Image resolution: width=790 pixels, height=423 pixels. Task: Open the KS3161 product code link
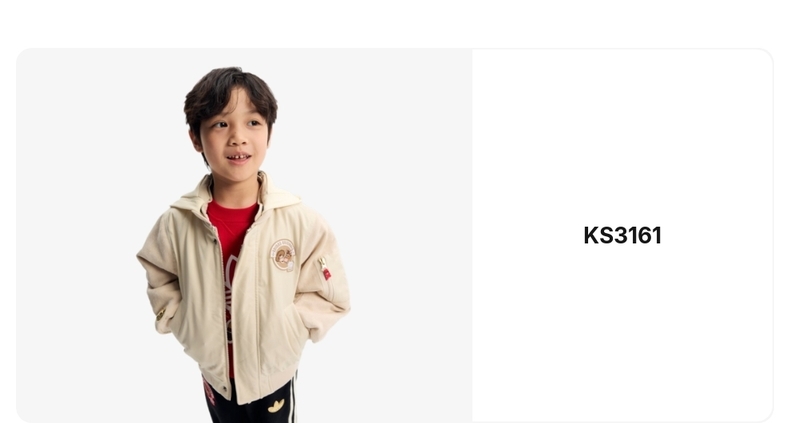tap(622, 236)
